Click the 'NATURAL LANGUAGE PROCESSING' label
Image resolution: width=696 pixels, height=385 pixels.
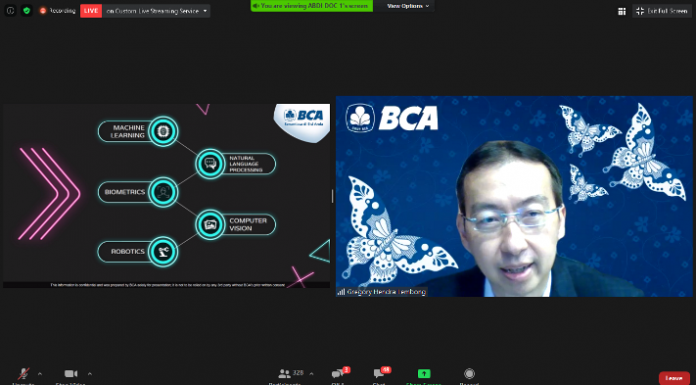pos(245,164)
